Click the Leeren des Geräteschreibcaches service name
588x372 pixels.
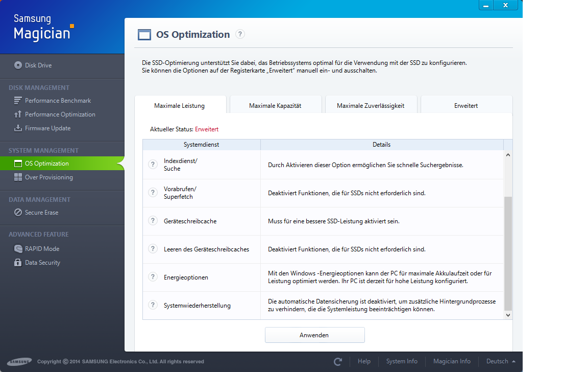coord(207,249)
